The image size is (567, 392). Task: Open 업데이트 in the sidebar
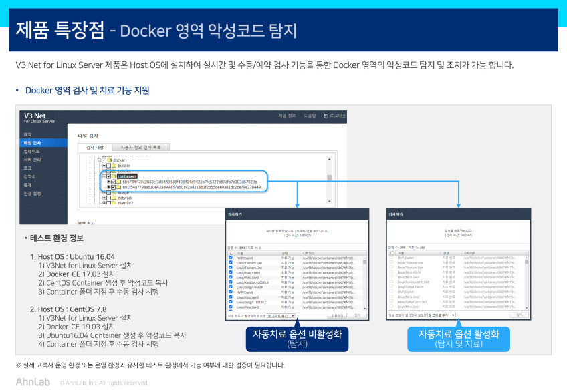[x=32, y=151]
